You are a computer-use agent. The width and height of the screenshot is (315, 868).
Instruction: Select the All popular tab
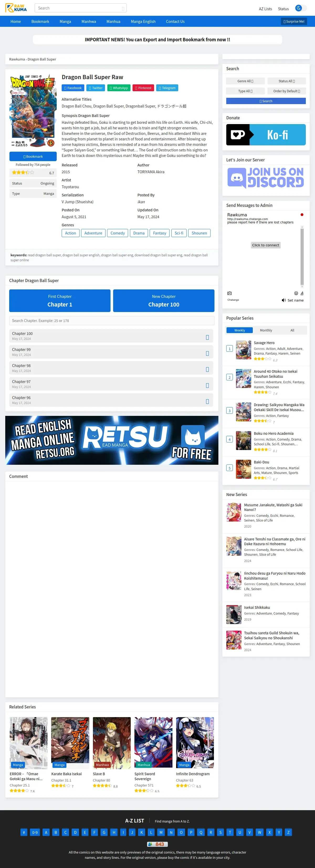coord(292,330)
